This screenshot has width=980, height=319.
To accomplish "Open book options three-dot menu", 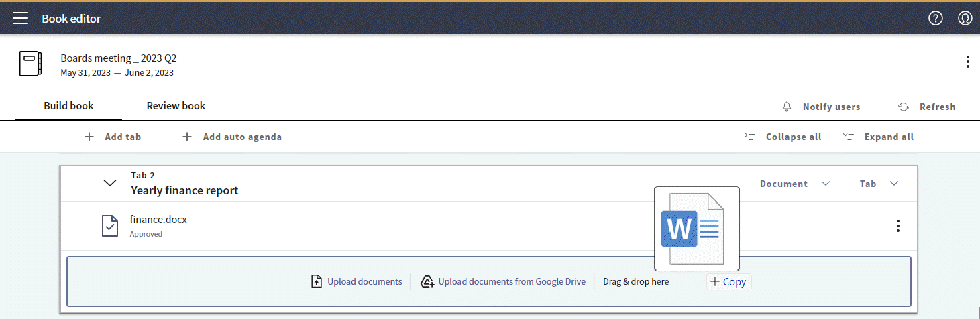I will click(967, 62).
